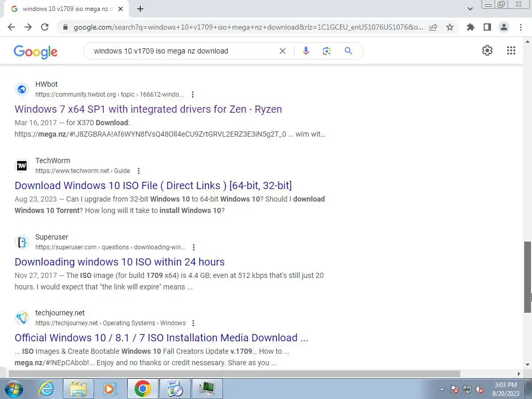Open taskbar clock showing 3:03 PM

[506, 389]
